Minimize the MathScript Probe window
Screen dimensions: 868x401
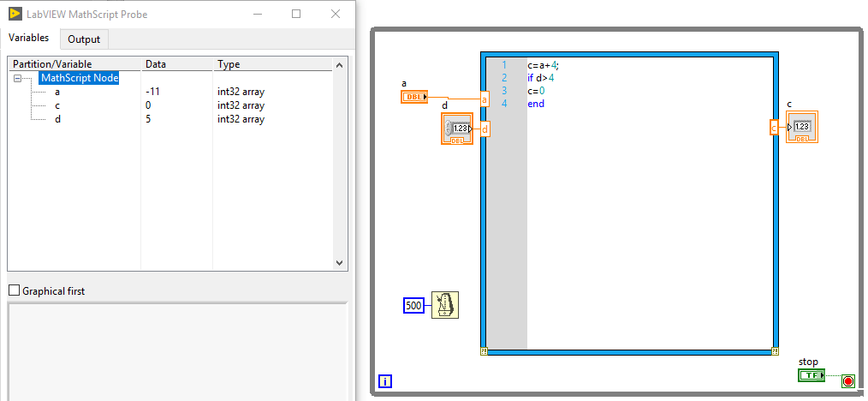click(x=258, y=14)
